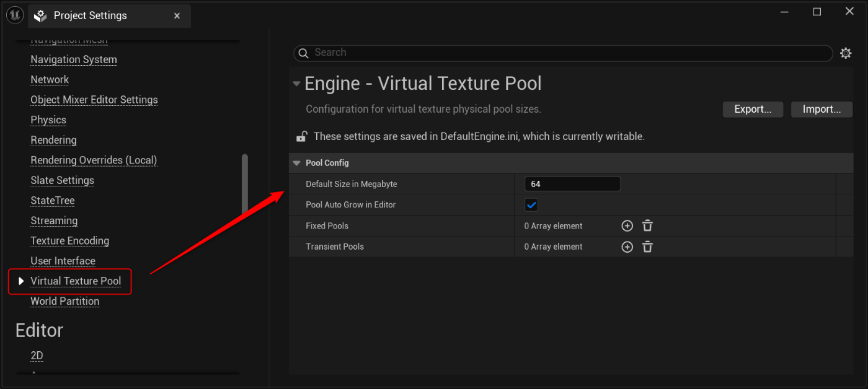This screenshot has width=868, height=389.
Task: Switch to the Project Settings tab
Action: click(90, 16)
